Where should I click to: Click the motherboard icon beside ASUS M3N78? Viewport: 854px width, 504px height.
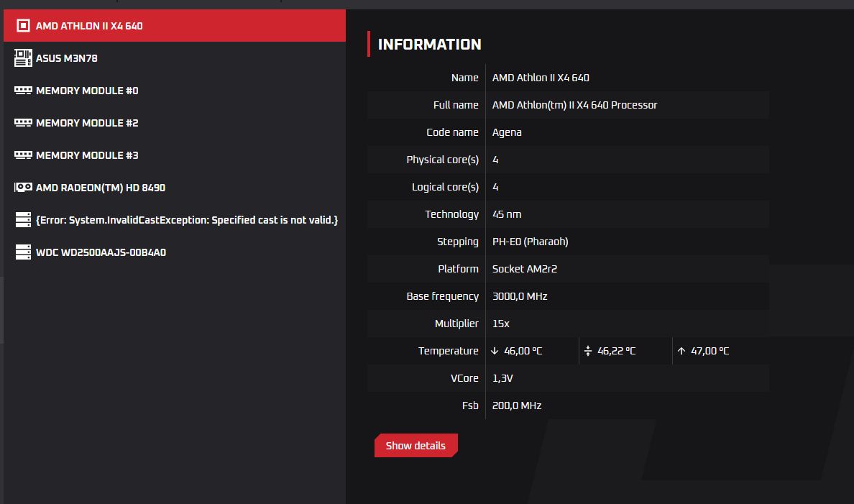[23, 58]
